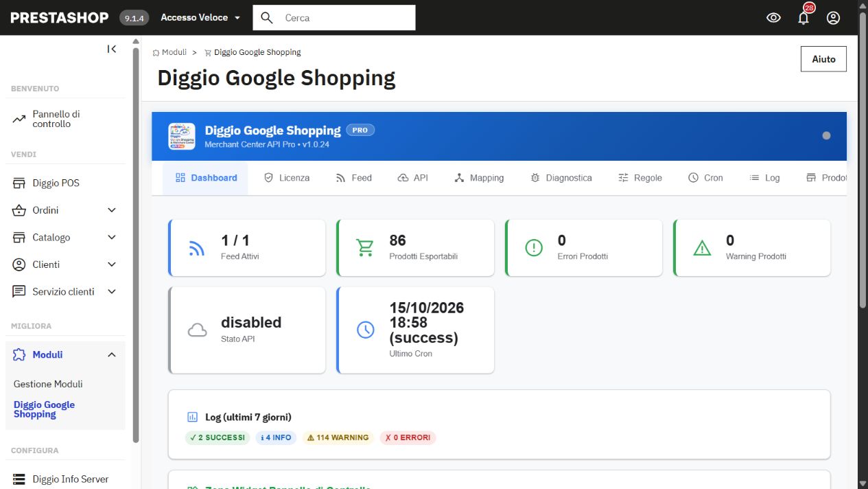The height and width of the screenshot is (489, 868).
Task: Click the Catalogo store icon
Action: click(x=19, y=238)
